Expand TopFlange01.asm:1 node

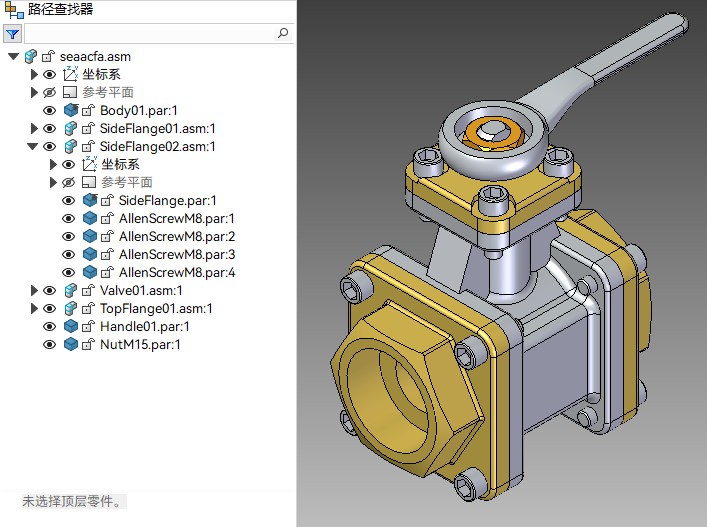(34, 309)
